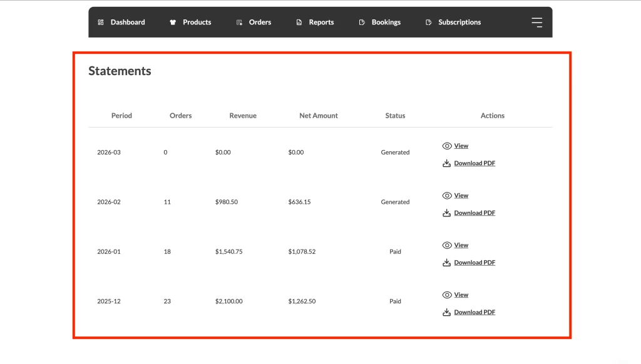Open the Reports menu item
This screenshot has width=641, height=364.
click(321, 22)
